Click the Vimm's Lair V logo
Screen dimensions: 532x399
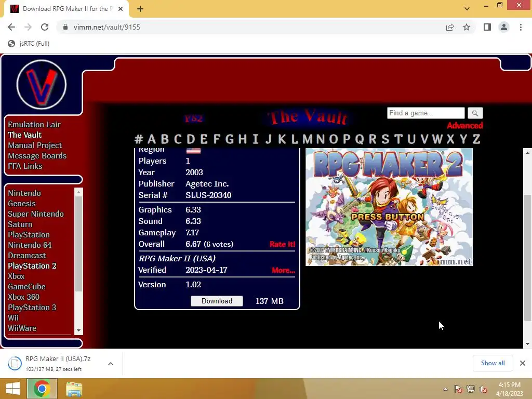point(42,85)
